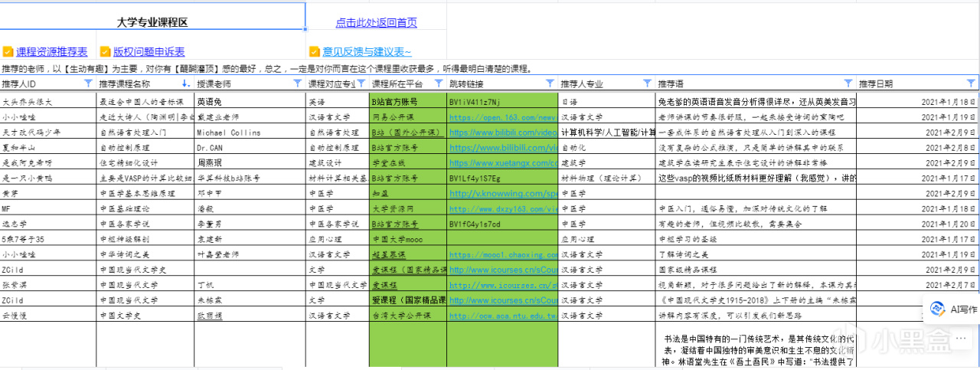The image size is (980, 370).
Task: Select the 2021年1月20日 date cell
Action: pyautogui.click(x=917, y=224)
